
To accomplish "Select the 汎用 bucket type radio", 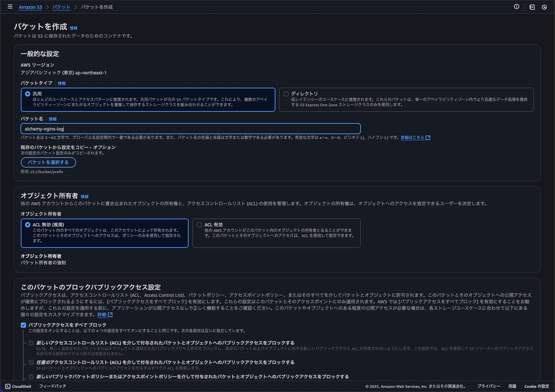I will coord(28,94).
